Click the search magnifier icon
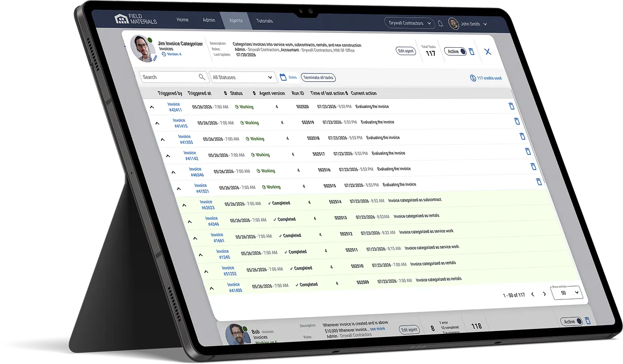The height and width of the screenshot is (364, 623). [202, 77]
